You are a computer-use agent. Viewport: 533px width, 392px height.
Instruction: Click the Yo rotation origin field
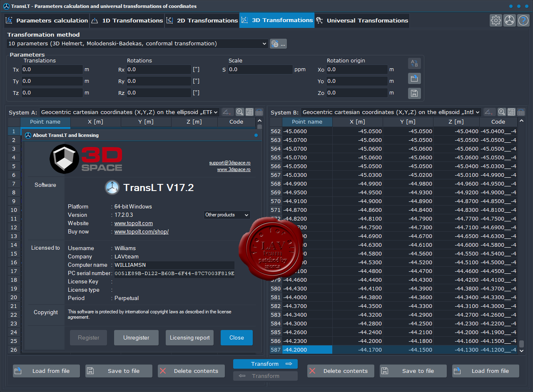tap(356, 81)
